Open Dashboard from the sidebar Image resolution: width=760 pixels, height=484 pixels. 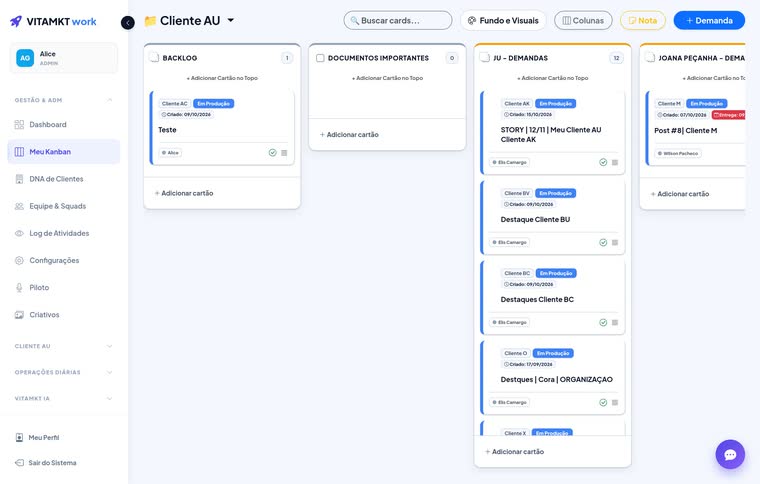pos(63,125)
